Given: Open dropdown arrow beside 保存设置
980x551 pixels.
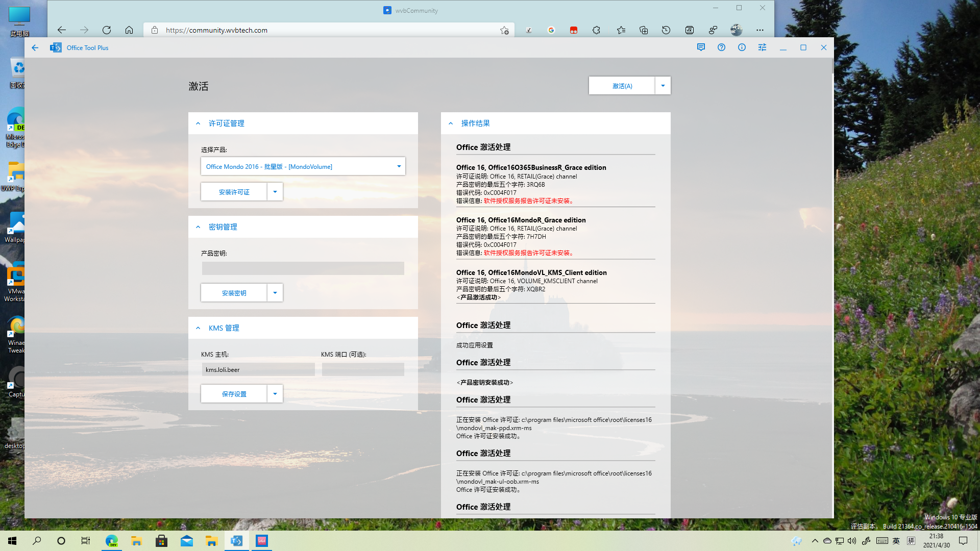Looking at the screenshot, I should pyautogui.click(x=275, y=394).
